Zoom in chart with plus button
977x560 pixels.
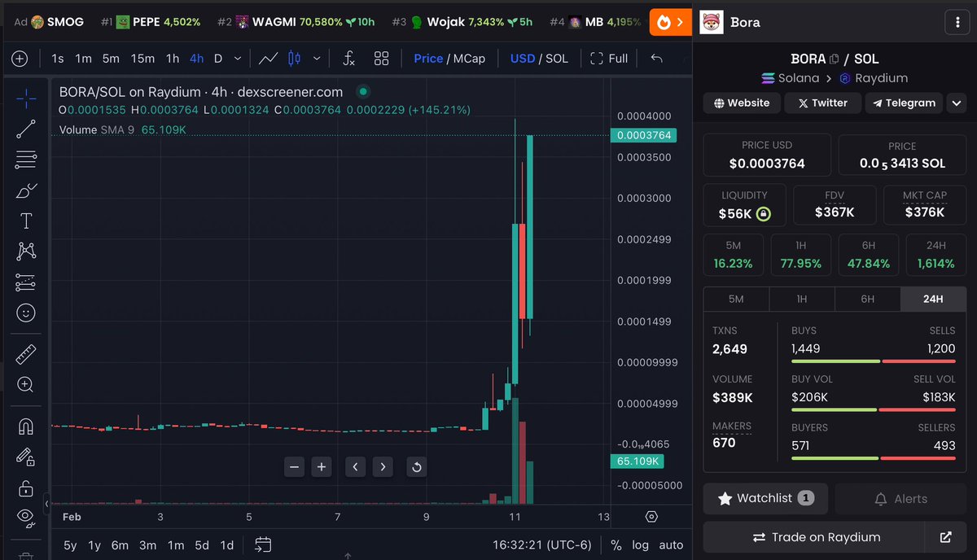pyautogui.click(x=322, y=466)
